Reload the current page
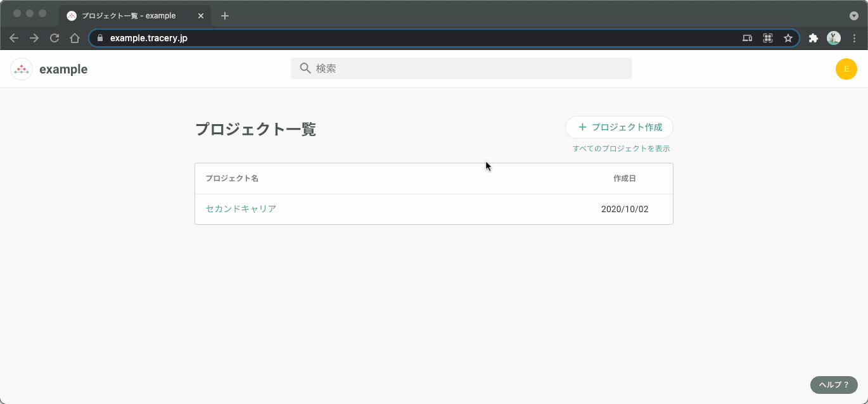 [54, 38]
